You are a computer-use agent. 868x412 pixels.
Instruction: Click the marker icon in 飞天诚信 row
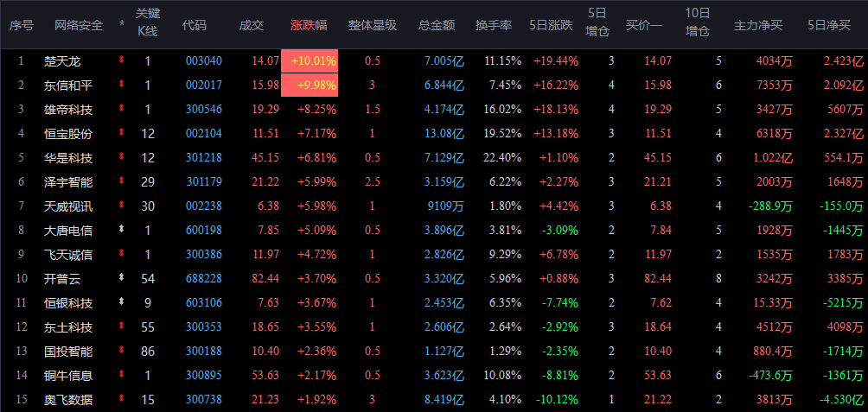point(122,254)
